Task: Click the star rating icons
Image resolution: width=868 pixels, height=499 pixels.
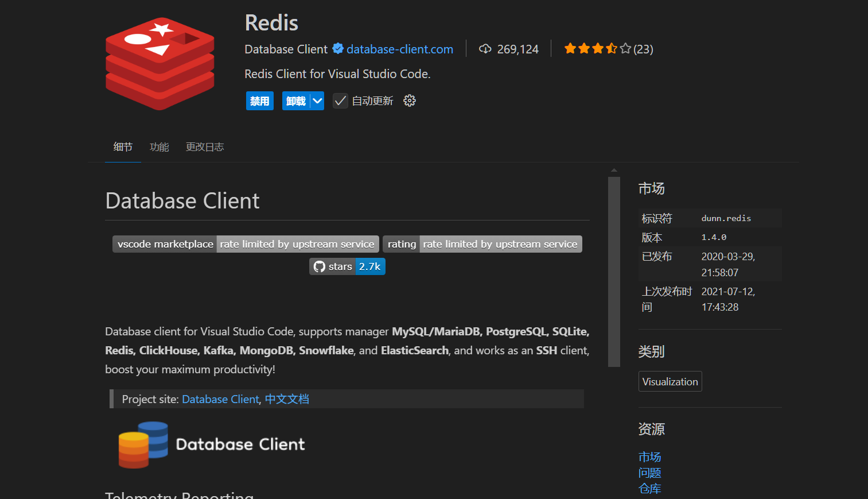Action: tap(597, 49)
